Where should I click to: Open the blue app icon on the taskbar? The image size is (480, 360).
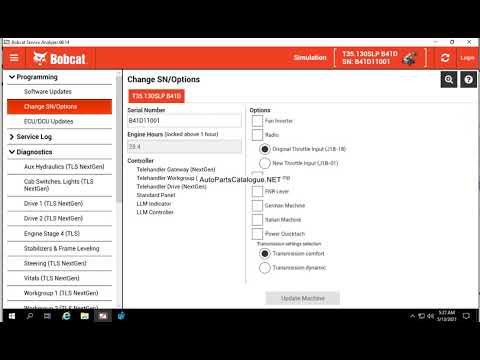[x=121, y=316]
